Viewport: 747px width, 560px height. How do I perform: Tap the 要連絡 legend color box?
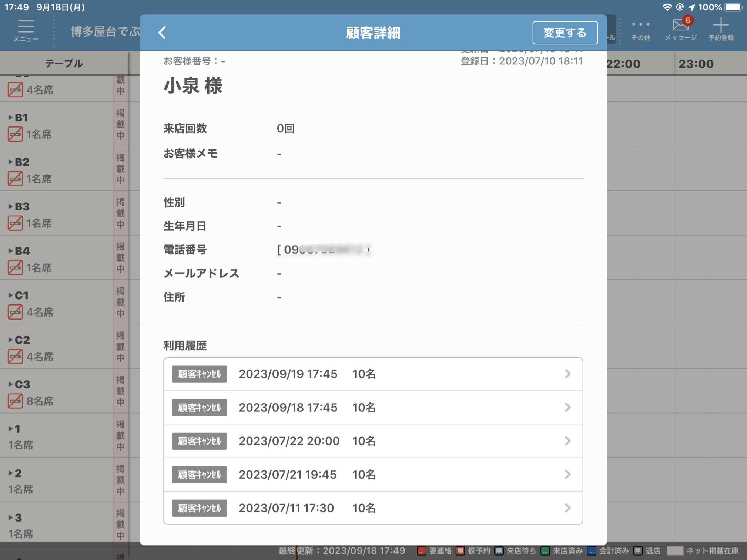(x=421, y=551)
